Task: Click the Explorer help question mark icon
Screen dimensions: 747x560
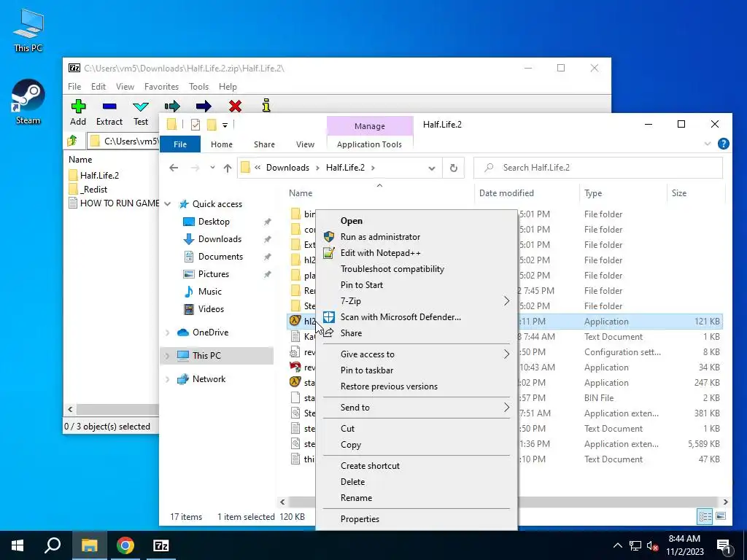Action: (723, 144)
